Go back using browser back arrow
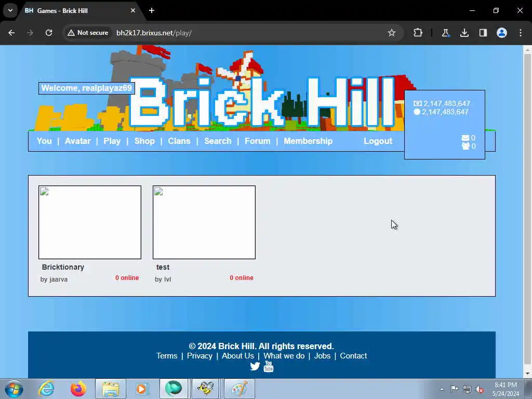 [11, 33]
